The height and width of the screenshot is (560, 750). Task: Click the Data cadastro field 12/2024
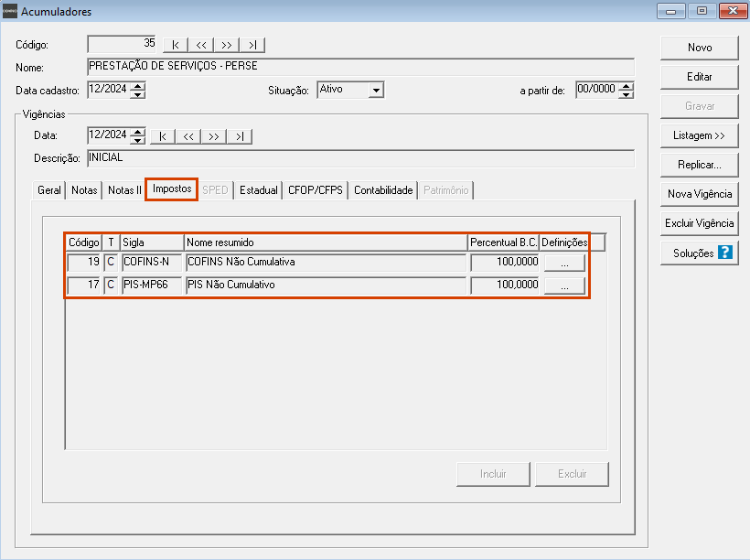click(109, 90)
